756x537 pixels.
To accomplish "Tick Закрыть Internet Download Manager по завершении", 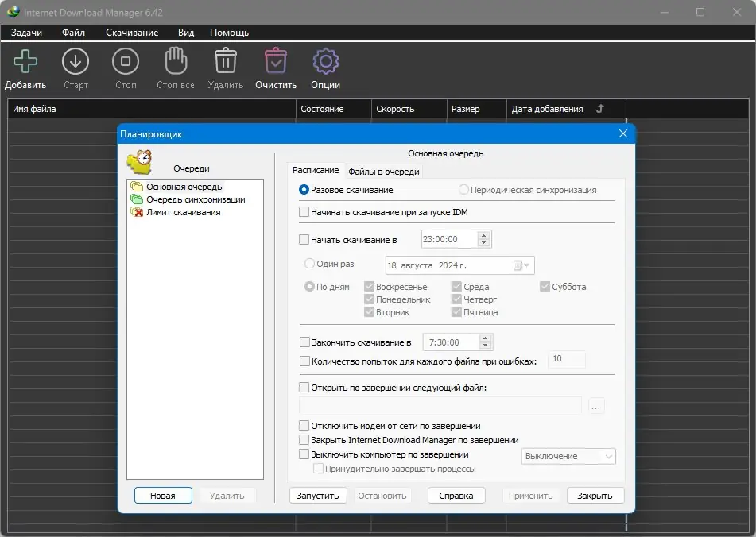I will click(x=304, y=440).
